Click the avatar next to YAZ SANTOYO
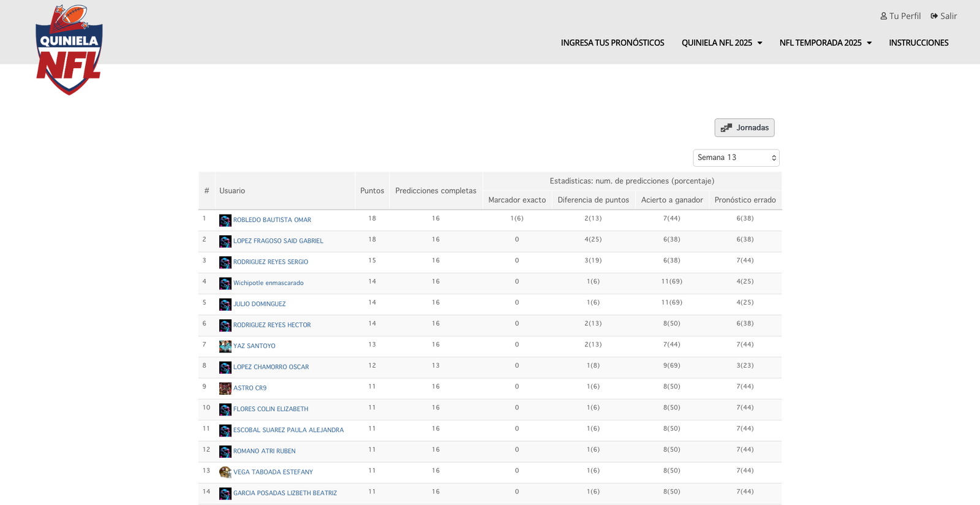980x505 pixels. tap(225, 346)
